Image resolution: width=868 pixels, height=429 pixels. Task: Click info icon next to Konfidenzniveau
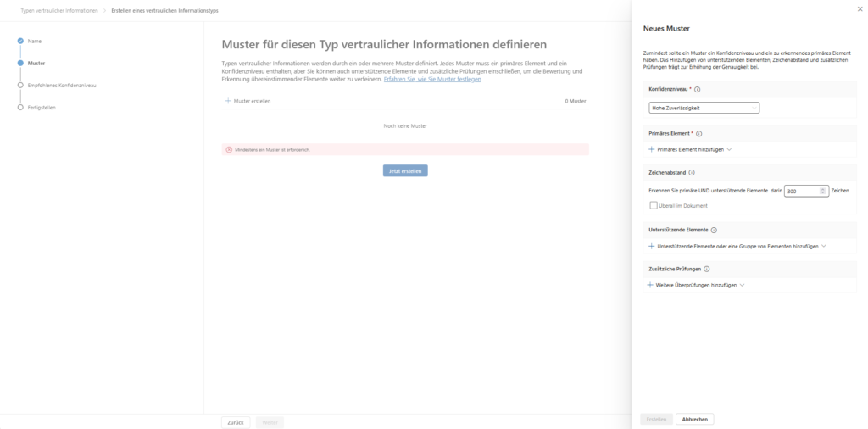pos(698,89)
